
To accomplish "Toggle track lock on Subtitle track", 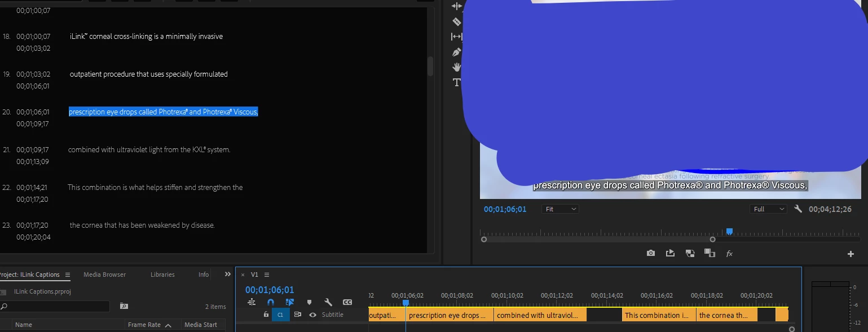I will [266, 315].
